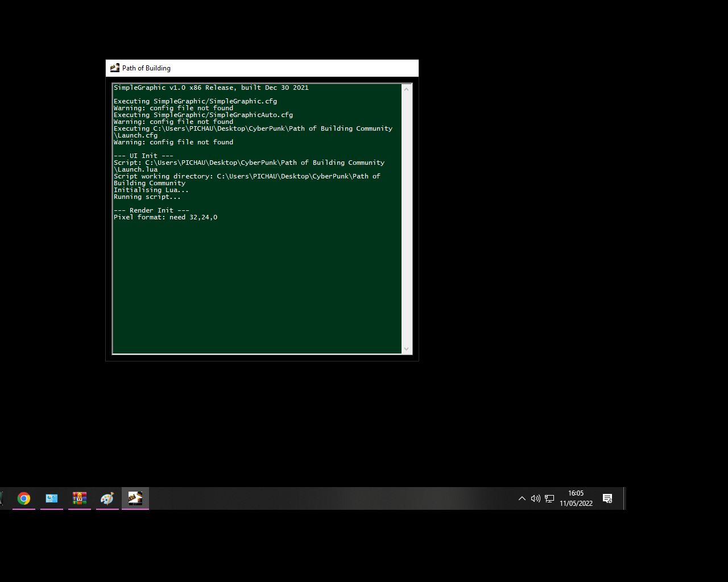Open the PowerPoint taskbar icon
The height and width of the screenshot is (582, 728).
click(51, 498)
